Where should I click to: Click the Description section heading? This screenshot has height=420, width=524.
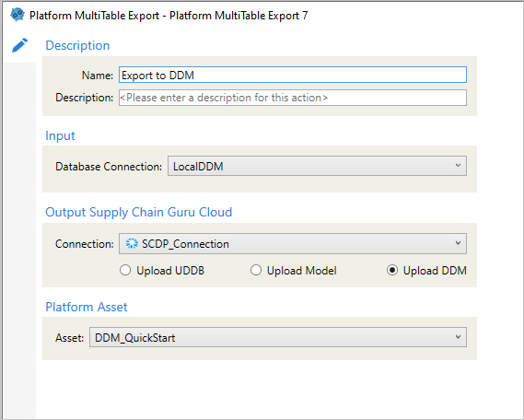coord(77,45)
